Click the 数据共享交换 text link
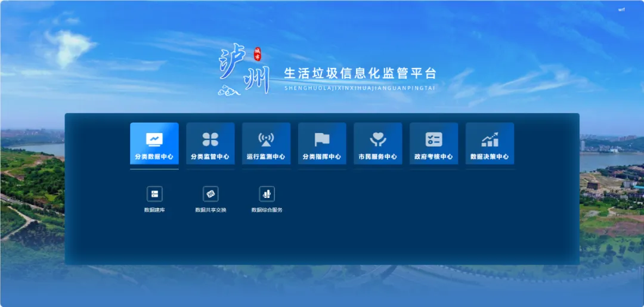Viewport: 644px width, 307px height. (x=210, y=210)
